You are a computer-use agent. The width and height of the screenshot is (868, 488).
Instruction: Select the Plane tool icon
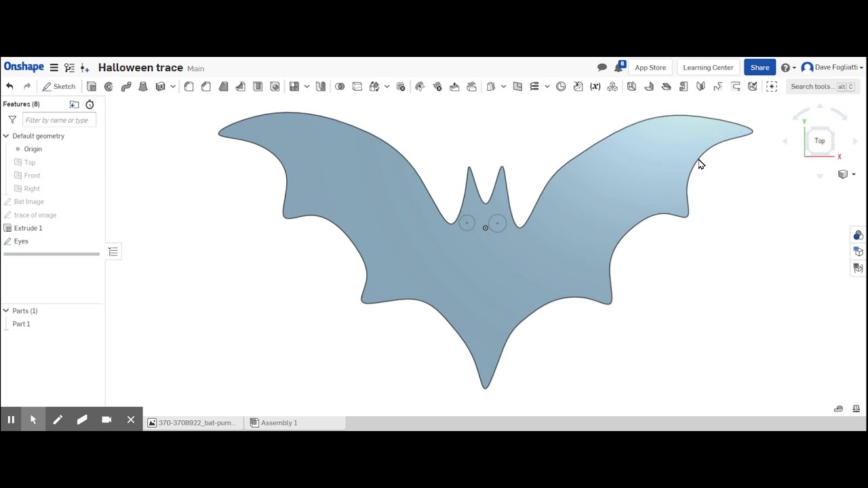(517, 87)
